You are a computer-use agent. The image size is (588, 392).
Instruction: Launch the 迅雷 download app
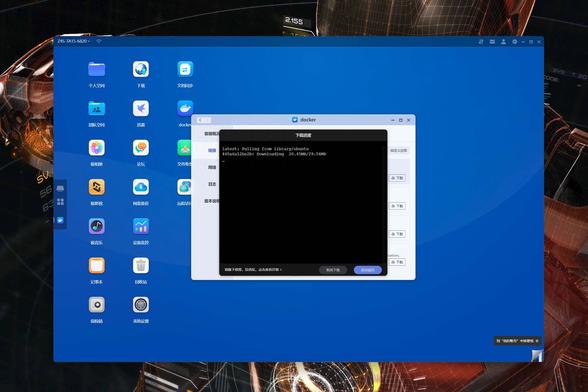click(141, 109)
